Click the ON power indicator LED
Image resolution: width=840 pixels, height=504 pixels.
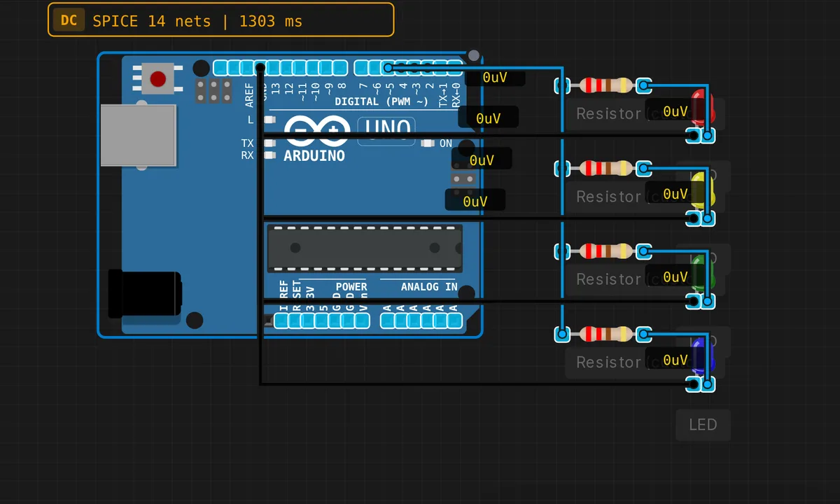(x=428, y=143)
